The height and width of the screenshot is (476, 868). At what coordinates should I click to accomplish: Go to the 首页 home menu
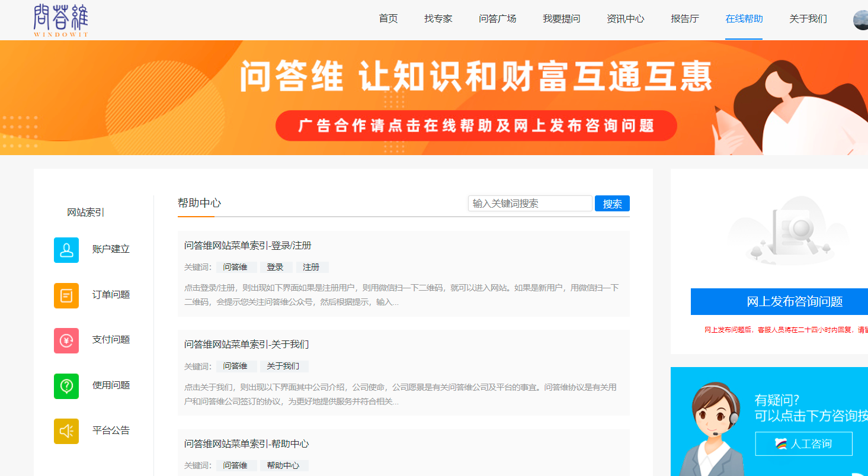coord(388,19)
